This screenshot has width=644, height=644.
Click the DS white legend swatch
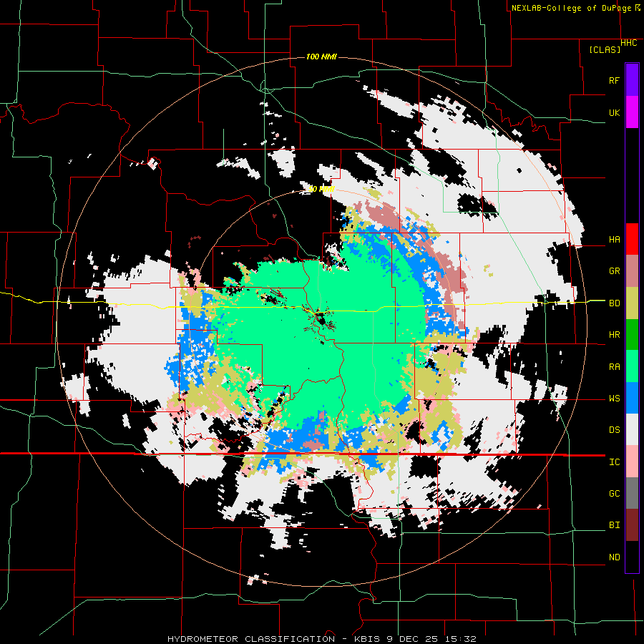click(x=632, y=429)
